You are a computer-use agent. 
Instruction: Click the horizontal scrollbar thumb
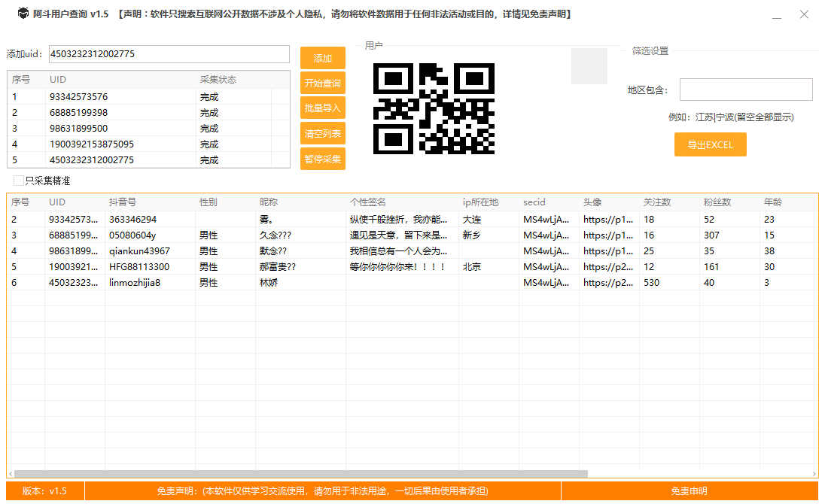pos(300,473)
